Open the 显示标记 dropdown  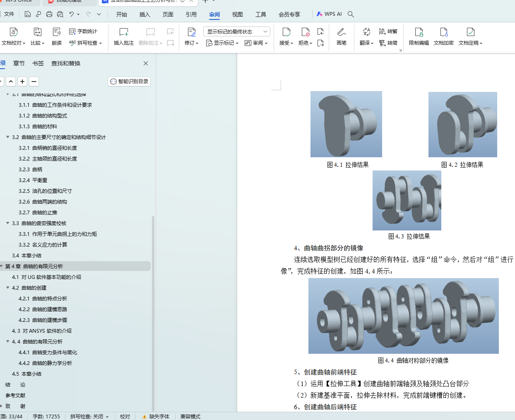pyautogui.click(x=222, y=43)
